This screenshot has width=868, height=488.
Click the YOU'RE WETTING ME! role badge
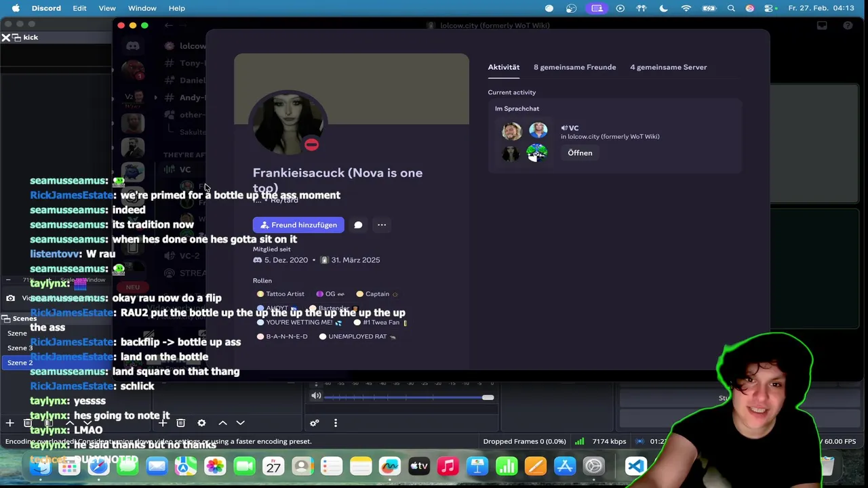299,323
